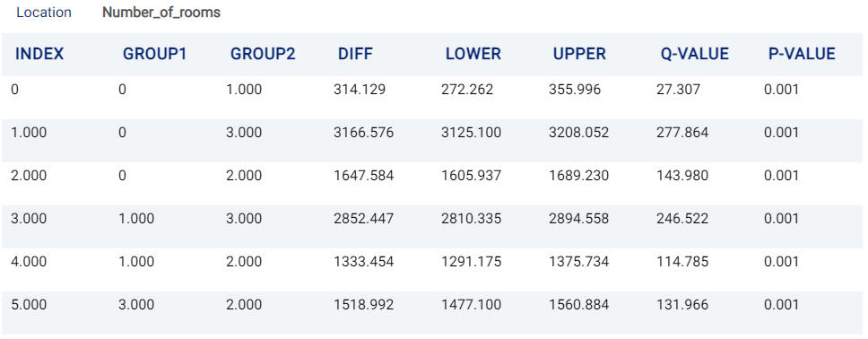The width and height of the screenshot is (868, 339).
Task: Click the P-VALUE column header
Action: coord(802,54)
